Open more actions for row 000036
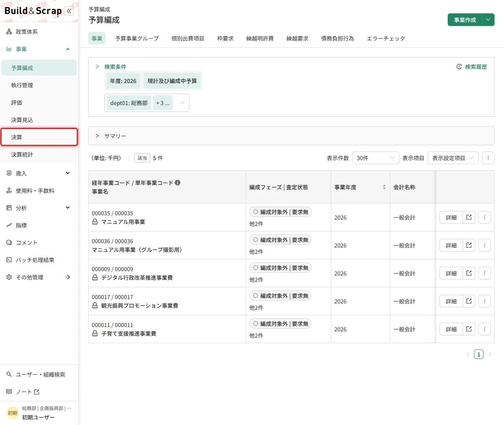The image size is (504, 425). (x=485, y=245)
